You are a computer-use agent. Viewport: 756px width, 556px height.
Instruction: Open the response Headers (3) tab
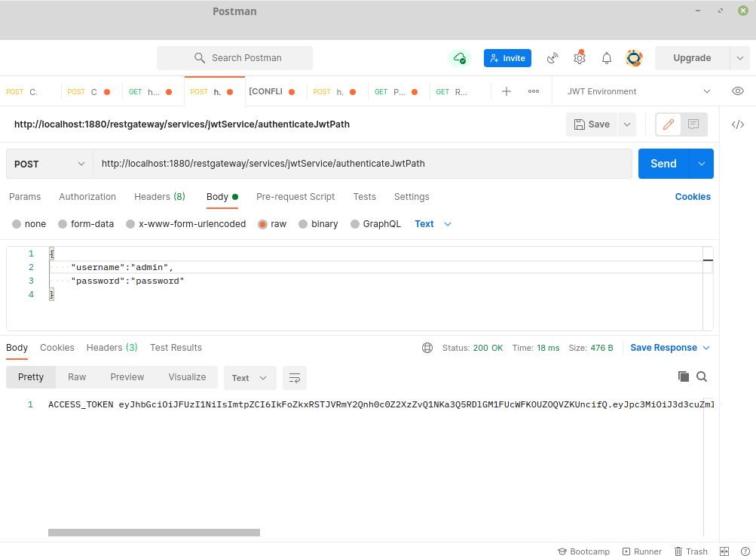pyautogui.click(x=112, y=348)
